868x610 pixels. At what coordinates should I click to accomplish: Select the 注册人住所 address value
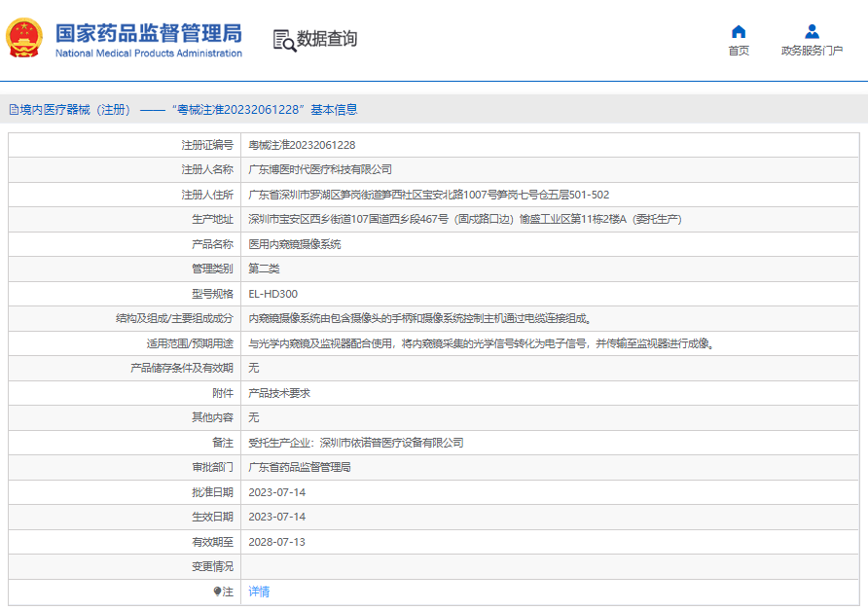pos(428,195)
